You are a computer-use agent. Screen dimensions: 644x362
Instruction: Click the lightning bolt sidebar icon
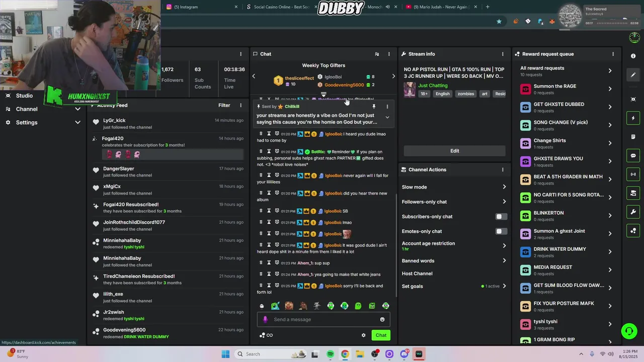coord(633,118)
